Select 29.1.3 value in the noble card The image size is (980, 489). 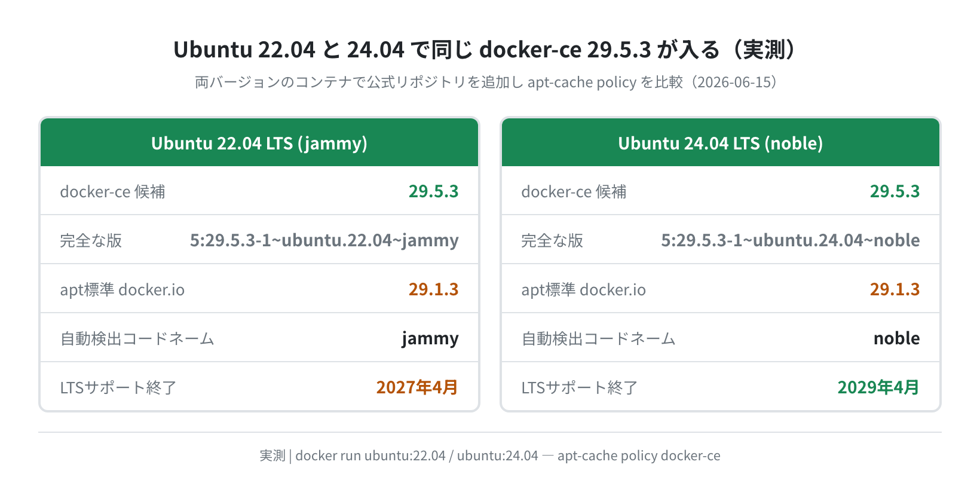(x=895, y=289)
